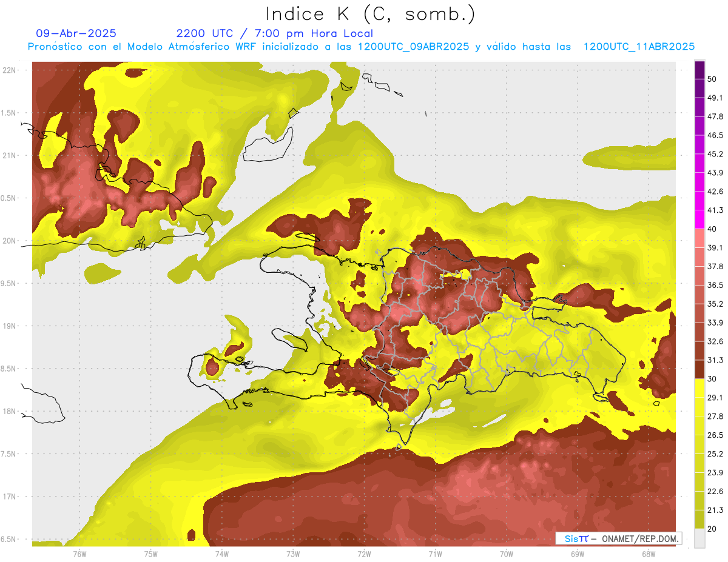Click the "69W" longitude label
The height and width of the screenshot is (562, 728).
[578, 554]
